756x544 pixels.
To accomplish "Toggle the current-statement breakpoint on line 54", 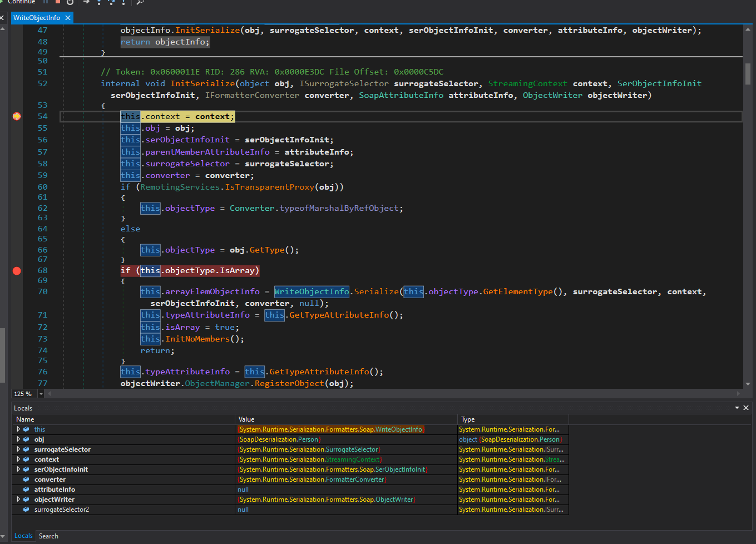I will pyautogui.click(x=17, y=116).
